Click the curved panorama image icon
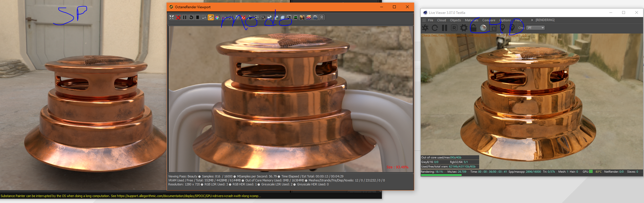This screenshot has width=644, height=203. (270, 17)
